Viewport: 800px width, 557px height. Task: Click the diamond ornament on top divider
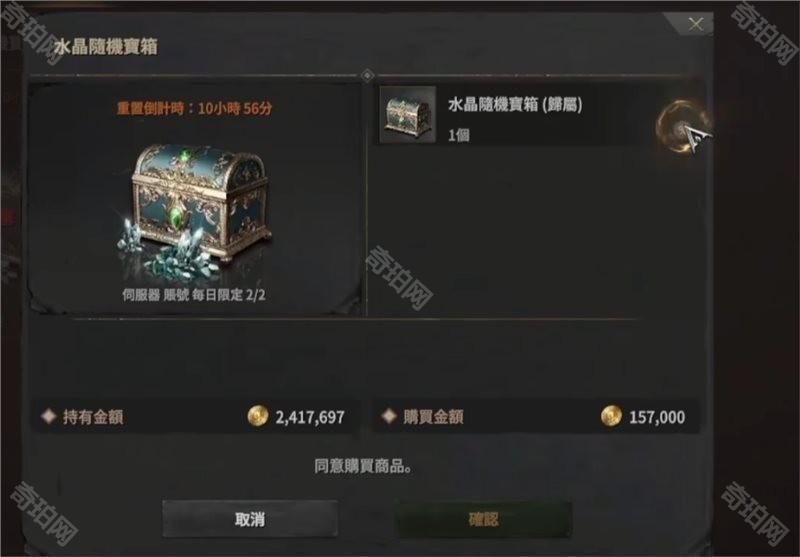click(367, 75)
